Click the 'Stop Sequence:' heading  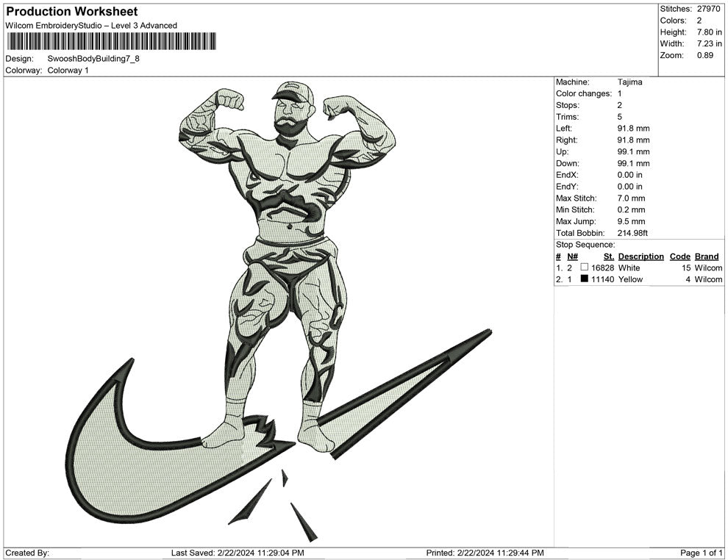point(585,245)
